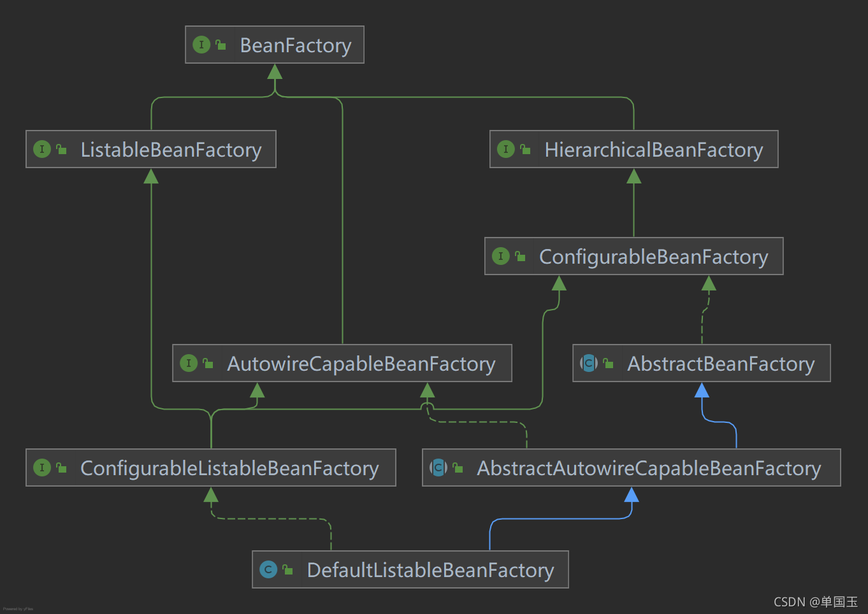
Task: Click the lock icon in the ListableBeanFactory node
Action: tap(61, 149)
